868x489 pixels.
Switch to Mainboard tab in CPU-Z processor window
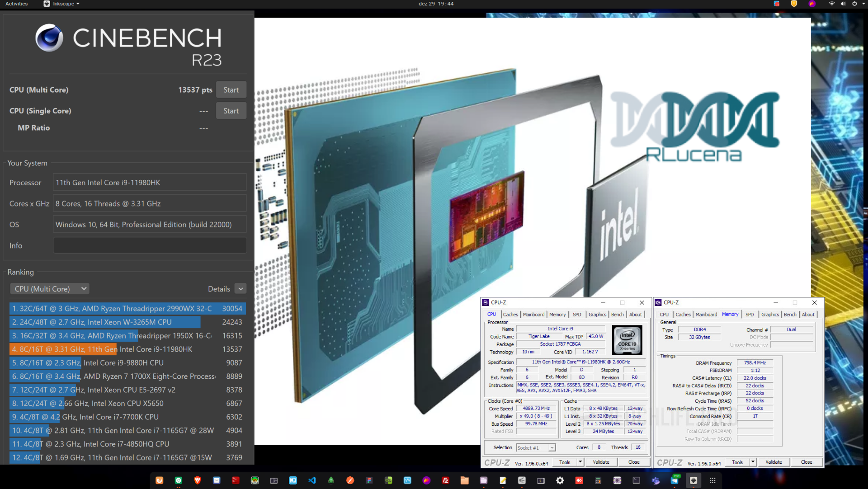pyautogui.click(x=533, y=315)
